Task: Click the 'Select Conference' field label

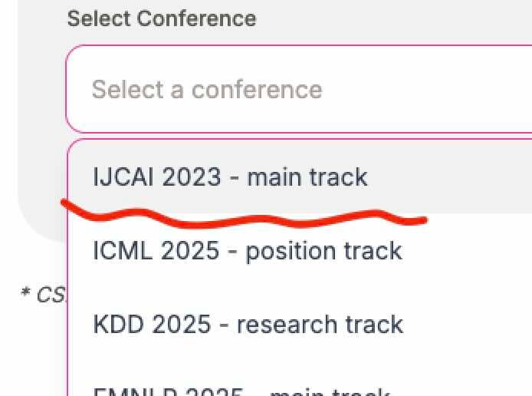Action: coord(162,18)
